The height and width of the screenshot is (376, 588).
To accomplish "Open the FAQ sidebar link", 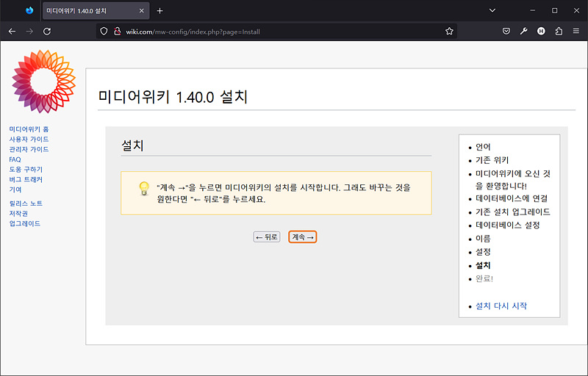I will coord(15,159).
